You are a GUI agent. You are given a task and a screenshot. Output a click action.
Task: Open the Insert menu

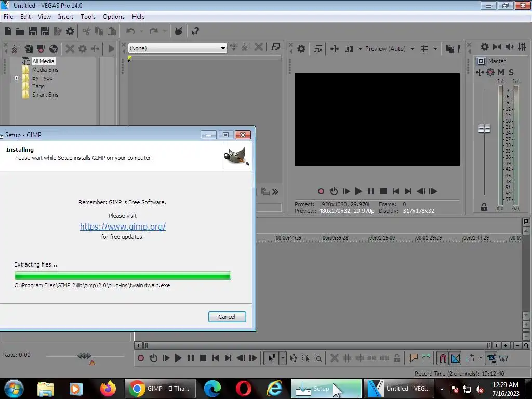tap(65, 16)
